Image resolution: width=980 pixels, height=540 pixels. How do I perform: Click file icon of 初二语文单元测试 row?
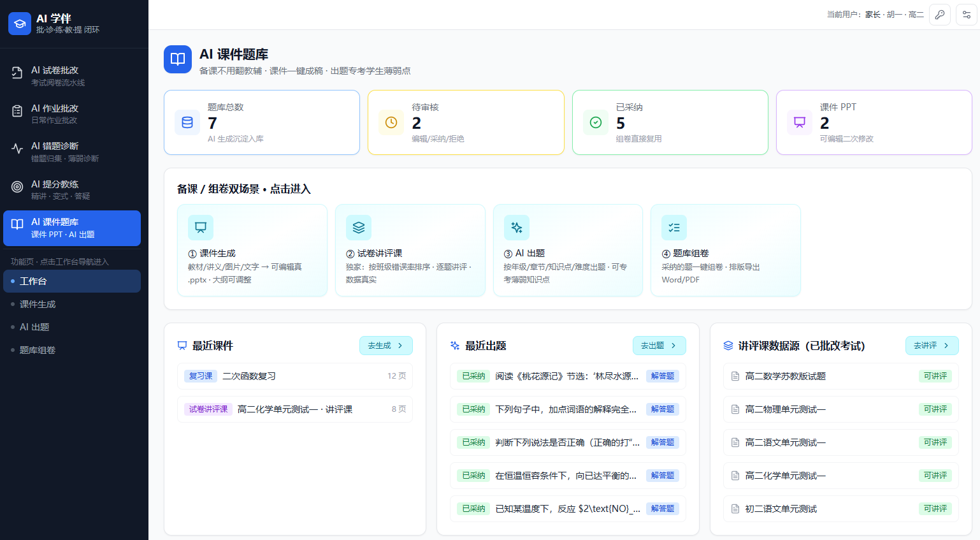[735, 509]
